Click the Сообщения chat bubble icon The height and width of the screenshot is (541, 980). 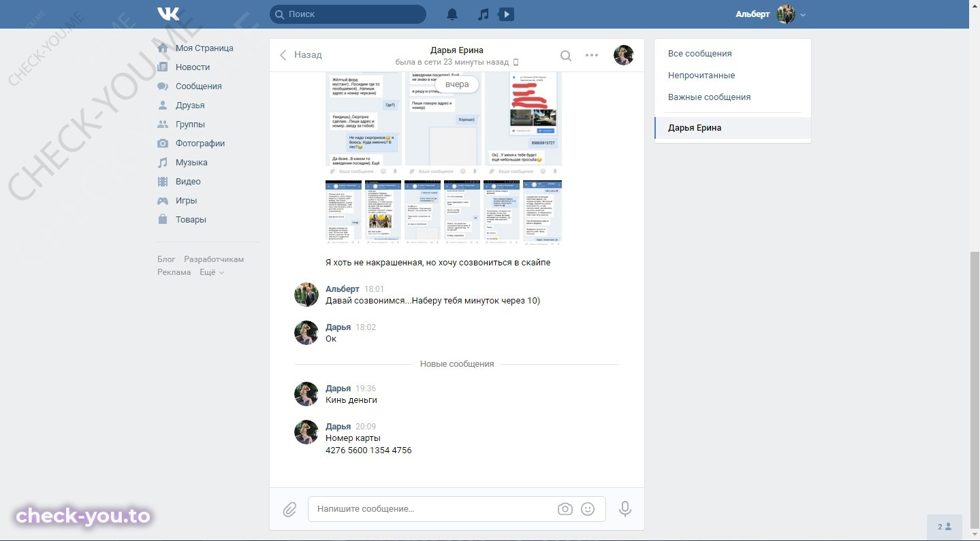point(163,86)
